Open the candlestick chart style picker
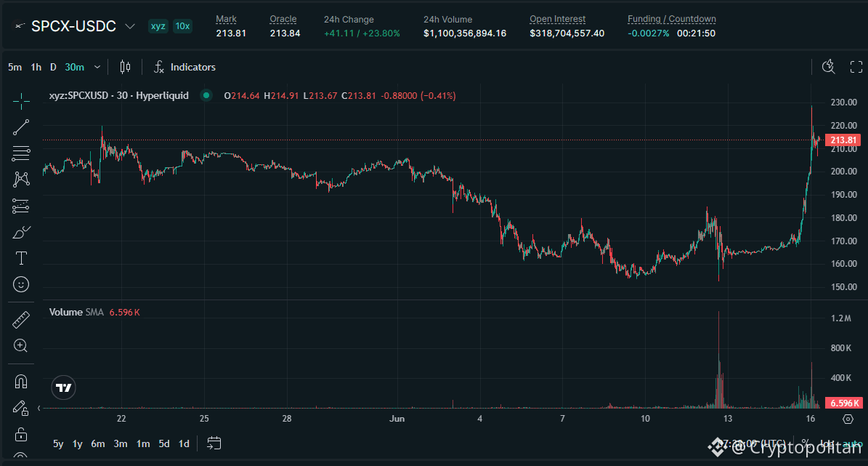The width and height of the screenshot is (868, 466). 125,67
